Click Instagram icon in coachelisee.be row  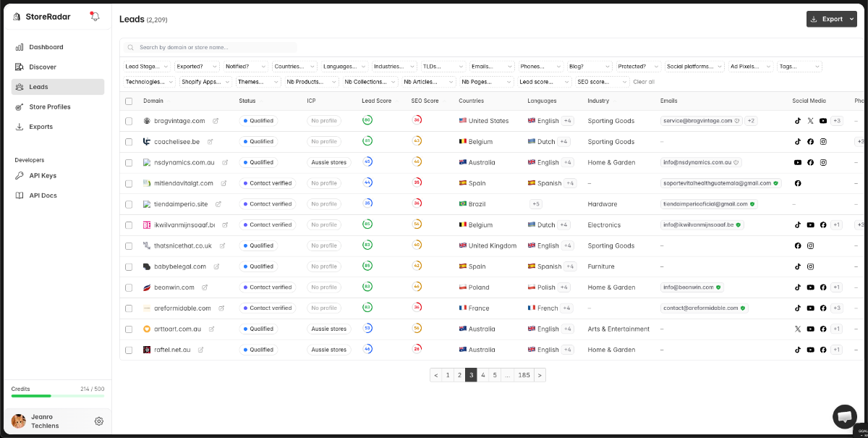coord(823,142)
